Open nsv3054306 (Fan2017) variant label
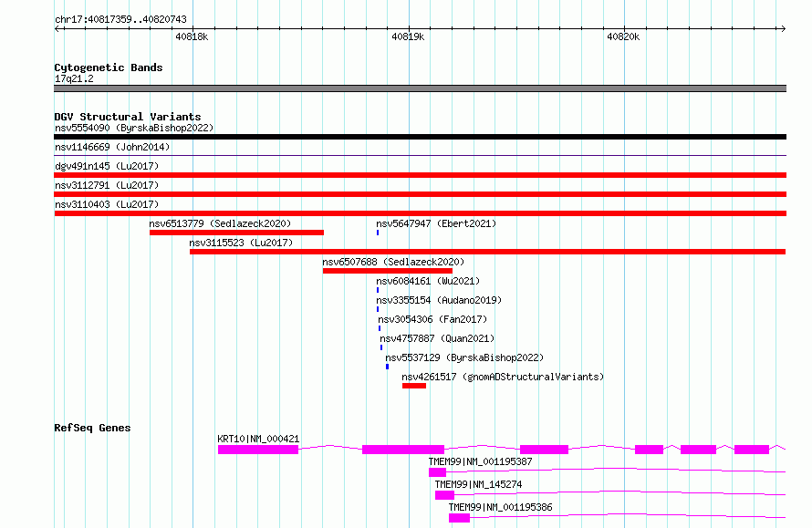Viewport: 812px width, 528px height. click(x=432, y=319)
